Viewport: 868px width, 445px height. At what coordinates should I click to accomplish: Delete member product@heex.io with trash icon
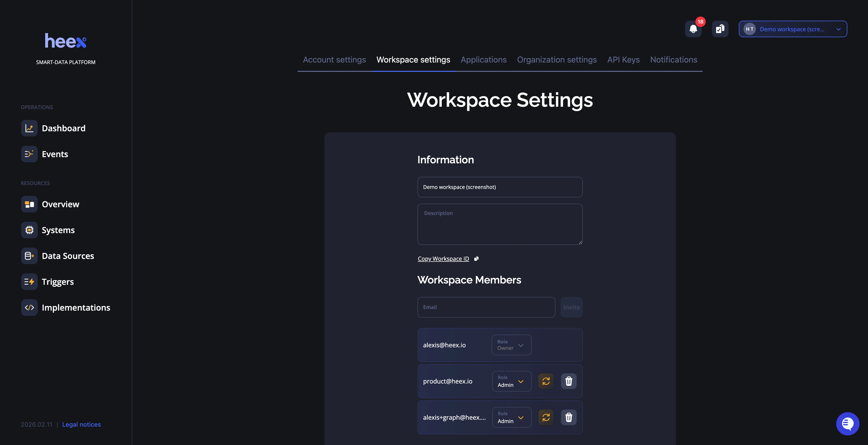pos(568,381)
